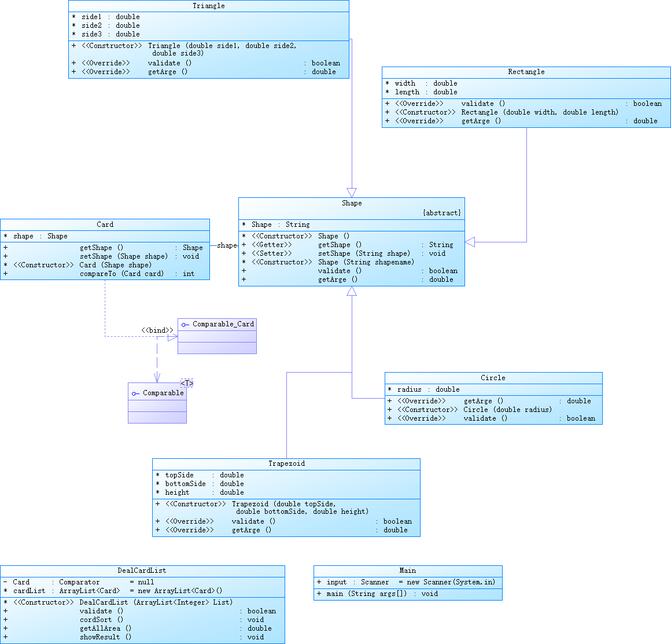The width and height of the screenshot is (671, 644).
Task: Select Shape's getArge () operation
Action: (x=348, y=279)
